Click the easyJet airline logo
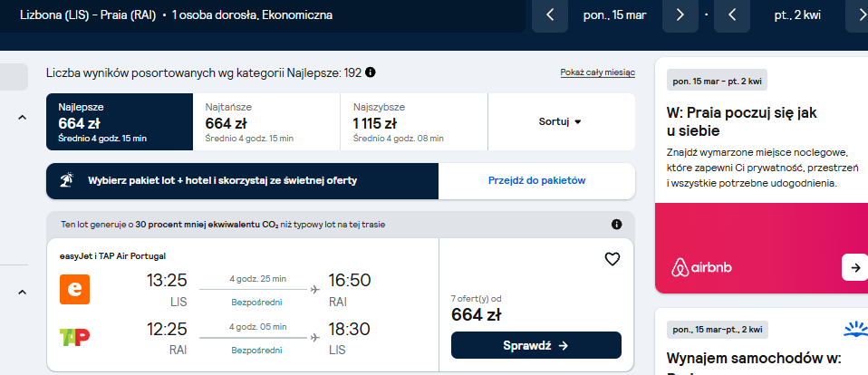 pyautogui.click(x=74, y=289)
